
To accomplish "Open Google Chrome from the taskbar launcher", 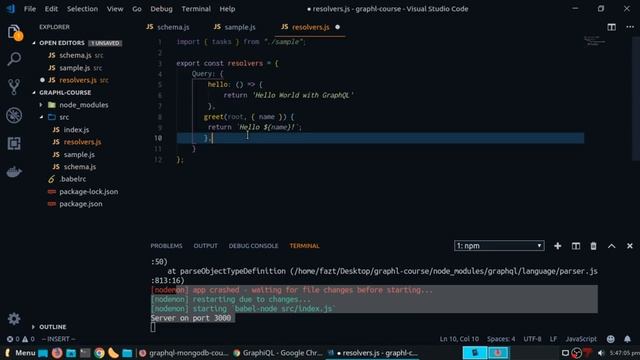I will tap(99, 353).
